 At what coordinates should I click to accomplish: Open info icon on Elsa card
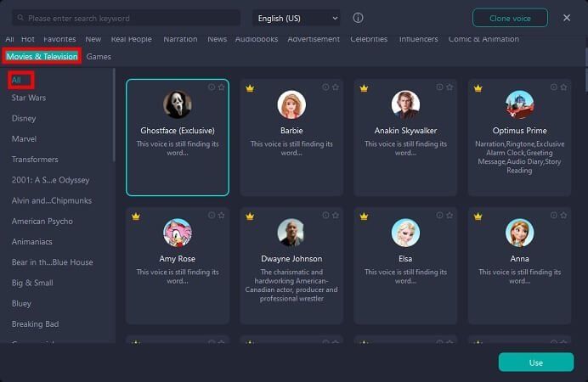[439, 215]
